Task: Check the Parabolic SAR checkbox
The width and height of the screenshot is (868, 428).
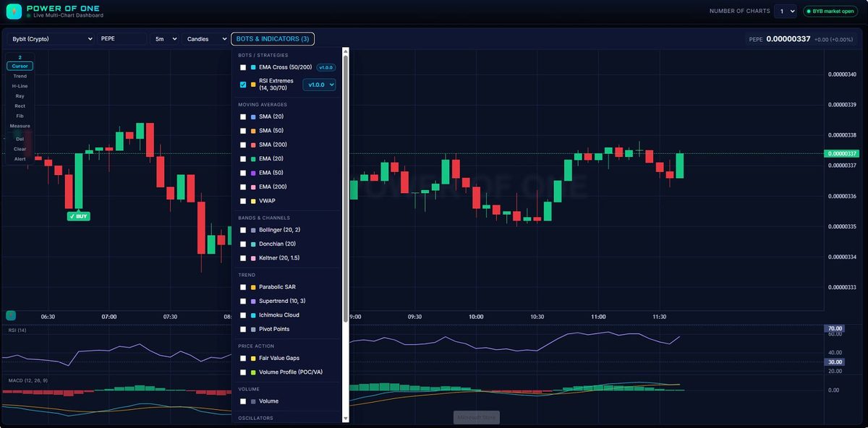Action: tap(243, 287)
